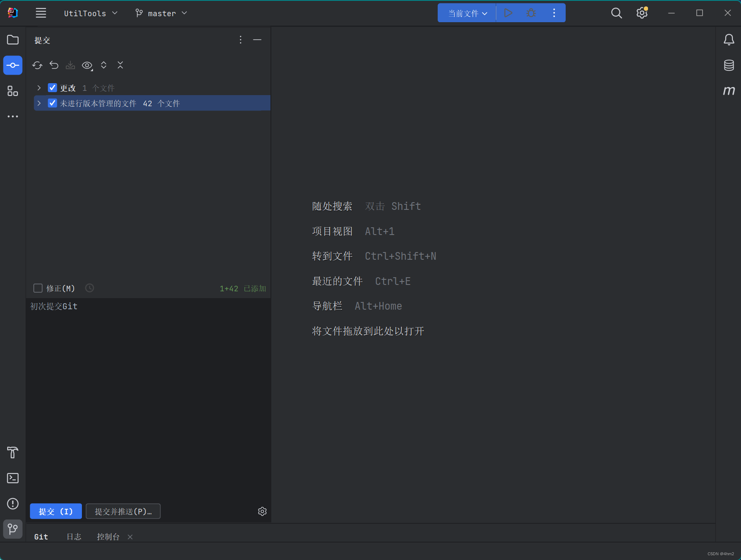Debug the current file
This screenshot has height=560, width=741.
pyautogui.click(x=531, y=13)
